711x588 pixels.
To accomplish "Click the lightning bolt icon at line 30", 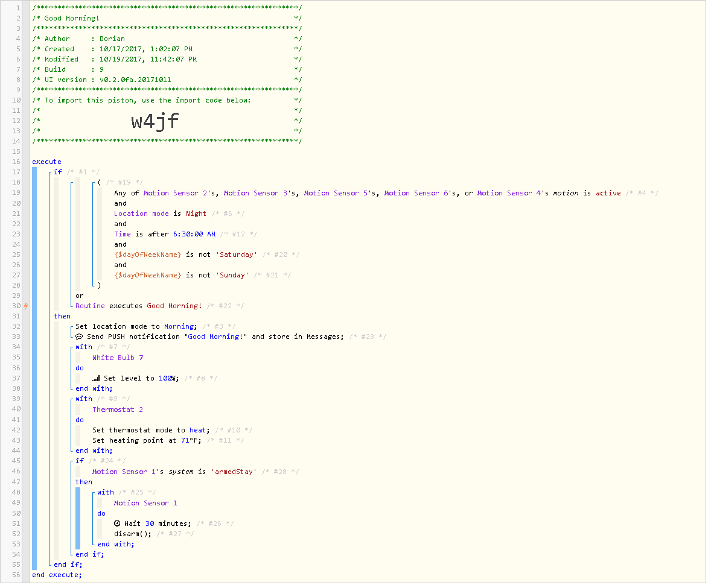I will pos(26,306).
